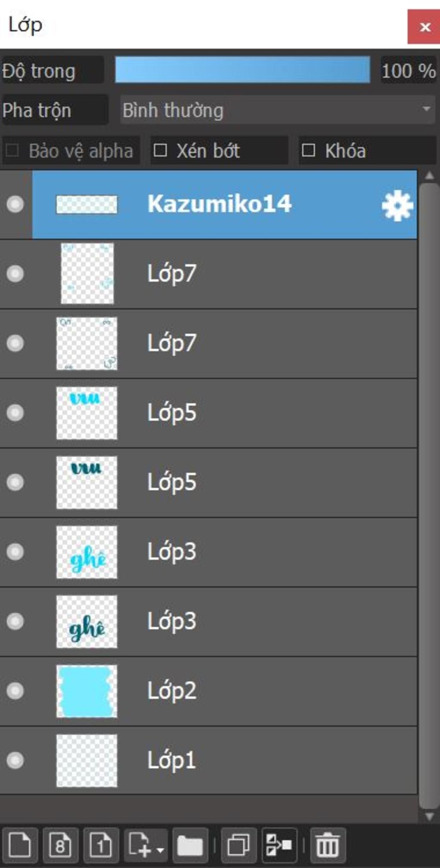This screenshot has height=868, width=440.
Task: Toggle Bảo vệ alpha checkbox
Action: (x=12, y=151)
